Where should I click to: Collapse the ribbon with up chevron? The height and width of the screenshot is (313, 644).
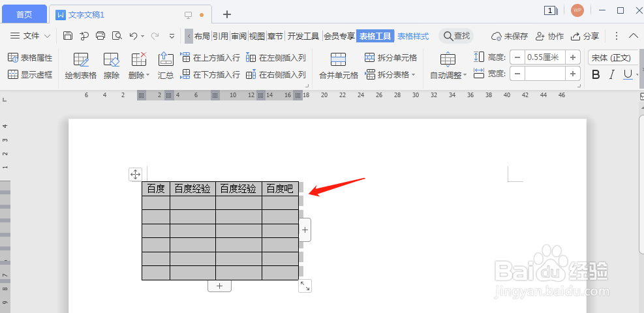tap(634, 36)
